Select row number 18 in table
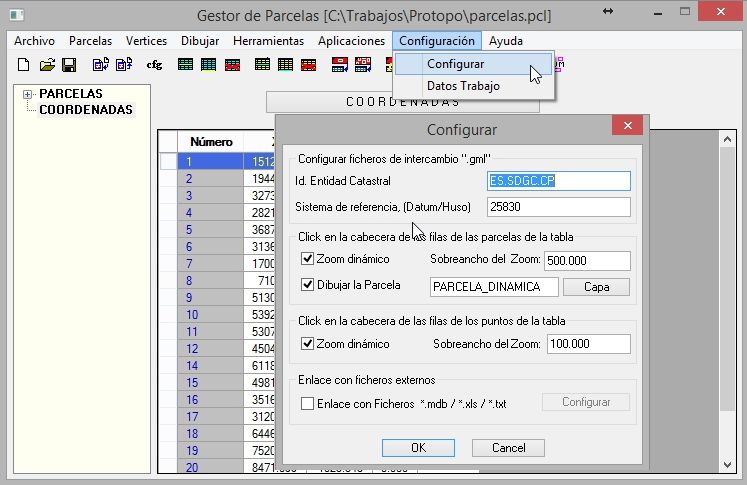 point(211,434)
